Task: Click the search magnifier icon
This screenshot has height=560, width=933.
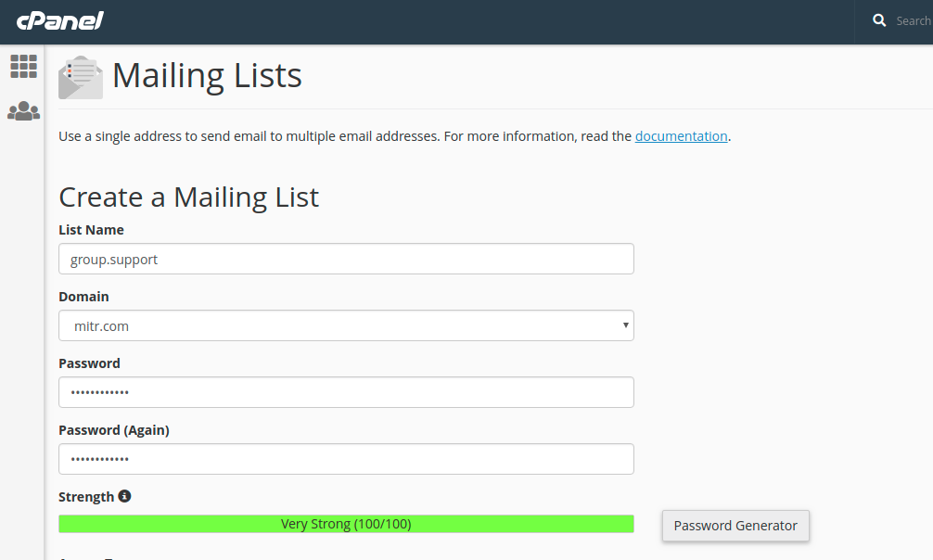Action: tap(879, 20)
